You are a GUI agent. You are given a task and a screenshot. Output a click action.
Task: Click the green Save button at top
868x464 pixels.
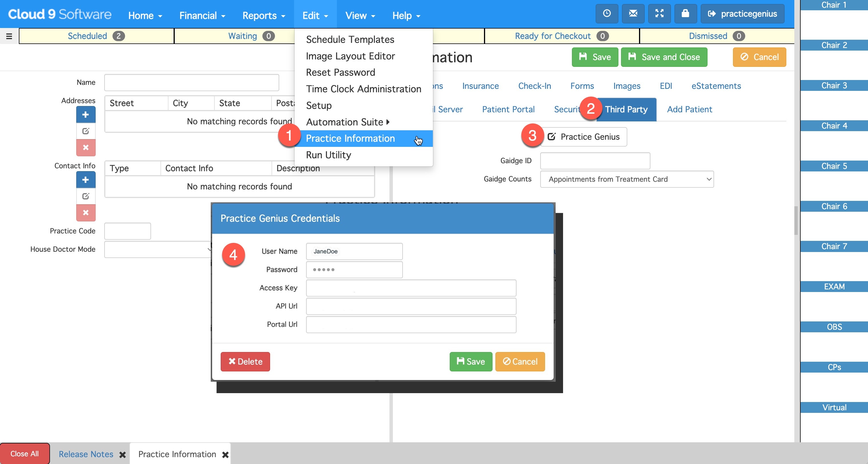pos(595,57)
